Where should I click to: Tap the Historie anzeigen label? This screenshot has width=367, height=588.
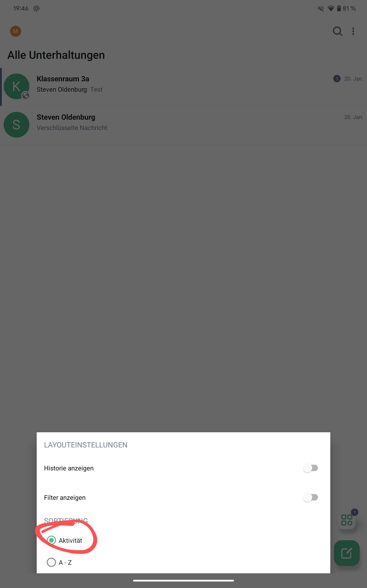pyautogui.click(x=69, y=468)
